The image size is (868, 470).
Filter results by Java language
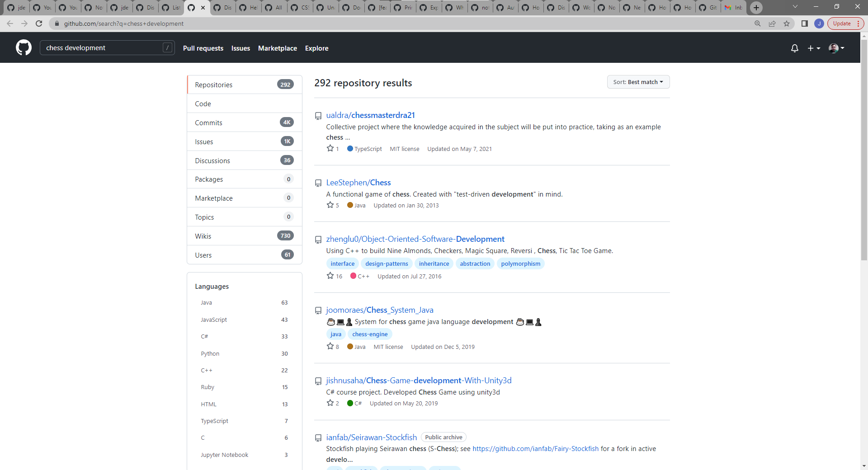click(x=244, y=302)
